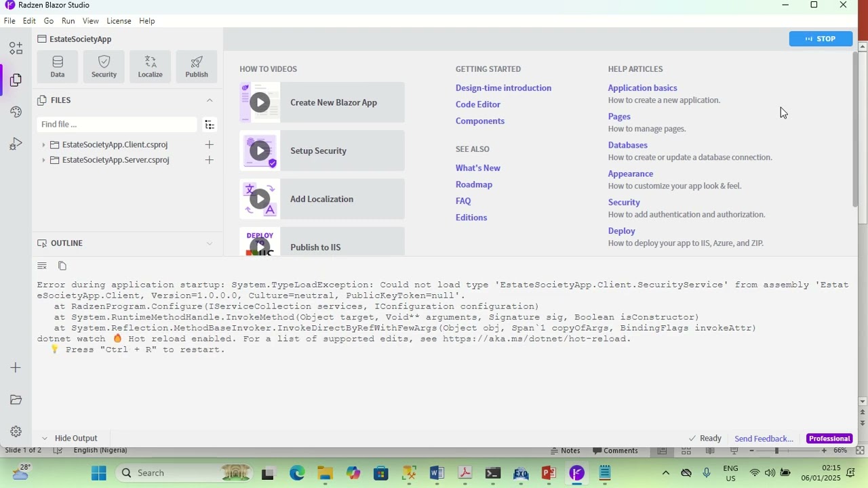Open Code Editor link

[478, 104]
